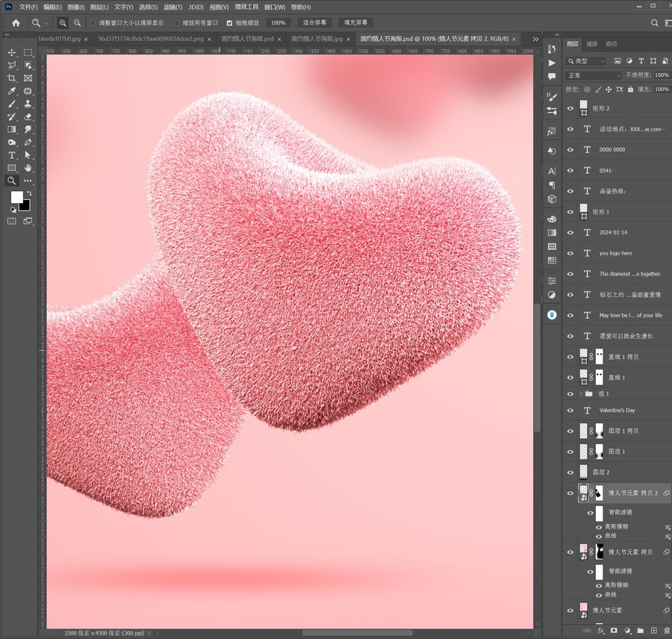Hide the 0000 0000 text layer
The width and height of the screenshot is (672, 639).
click(570, 150)
